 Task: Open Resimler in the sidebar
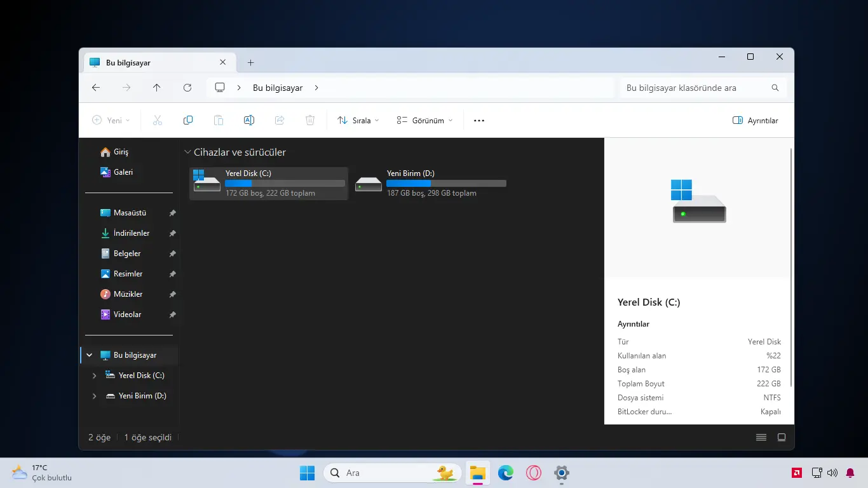click(x=129, y=274)
